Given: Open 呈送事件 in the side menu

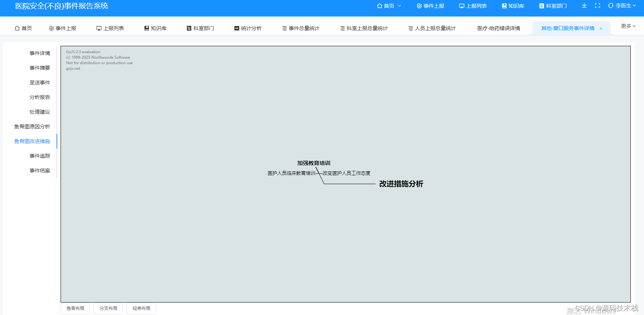Looking at the screenshot, I should [x=40, y=83].
